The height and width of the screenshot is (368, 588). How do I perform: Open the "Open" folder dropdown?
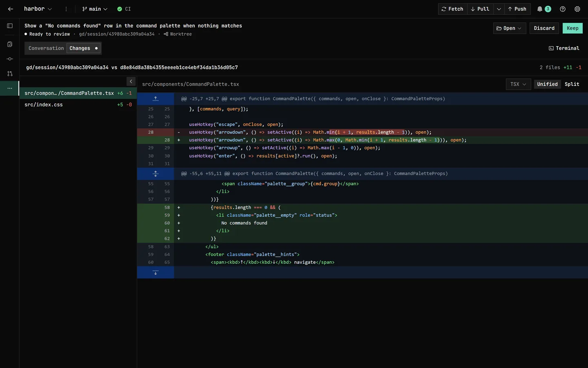(x=510, y=28)
